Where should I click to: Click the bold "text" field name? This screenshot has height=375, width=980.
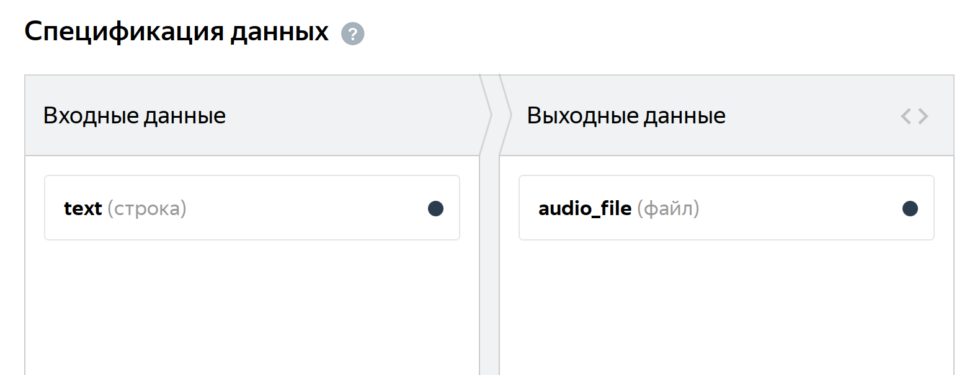coord(83,209)
